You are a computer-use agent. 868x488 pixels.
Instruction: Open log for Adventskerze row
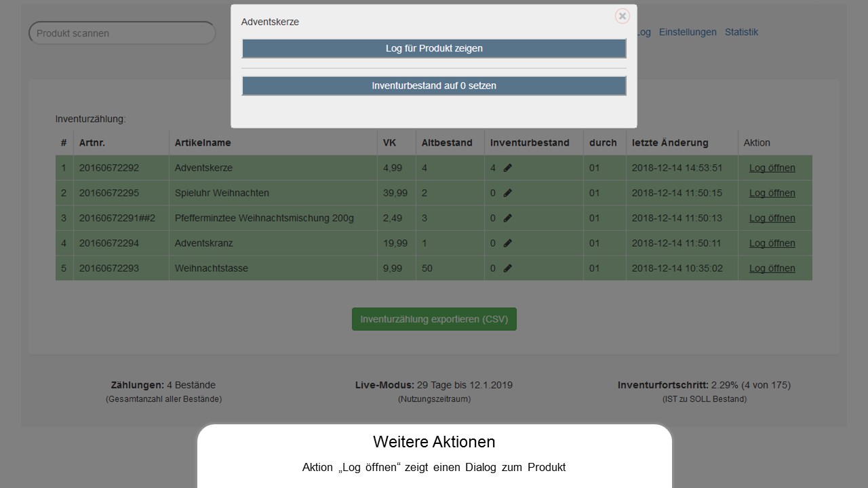(x=772, y=168)
